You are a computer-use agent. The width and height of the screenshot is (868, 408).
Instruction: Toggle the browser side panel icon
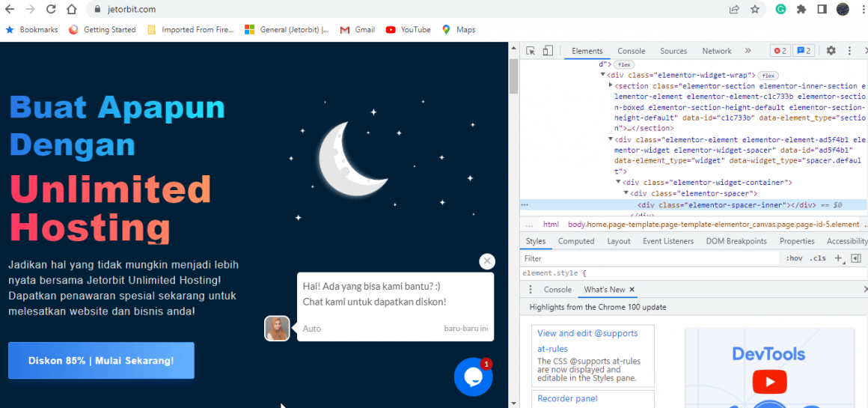tap(822, 9)
